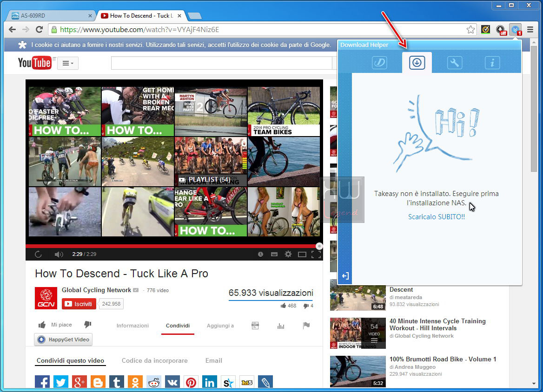Replay the video
The width and height of the screenshot is (543, 392).
38,255
